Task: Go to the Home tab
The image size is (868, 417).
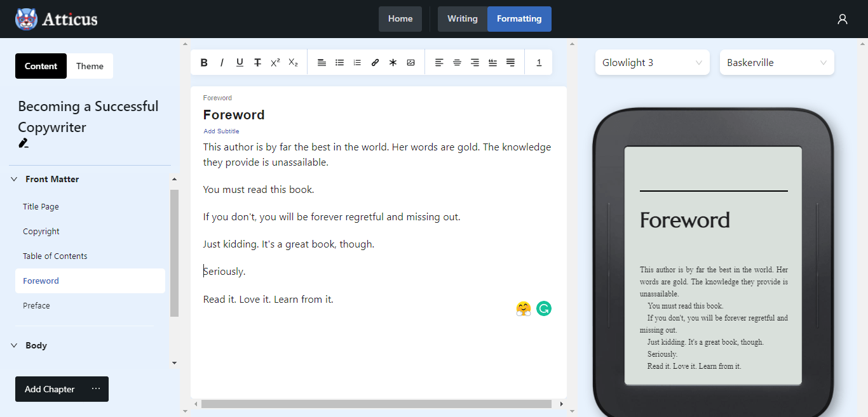Action: click(400, 19)
